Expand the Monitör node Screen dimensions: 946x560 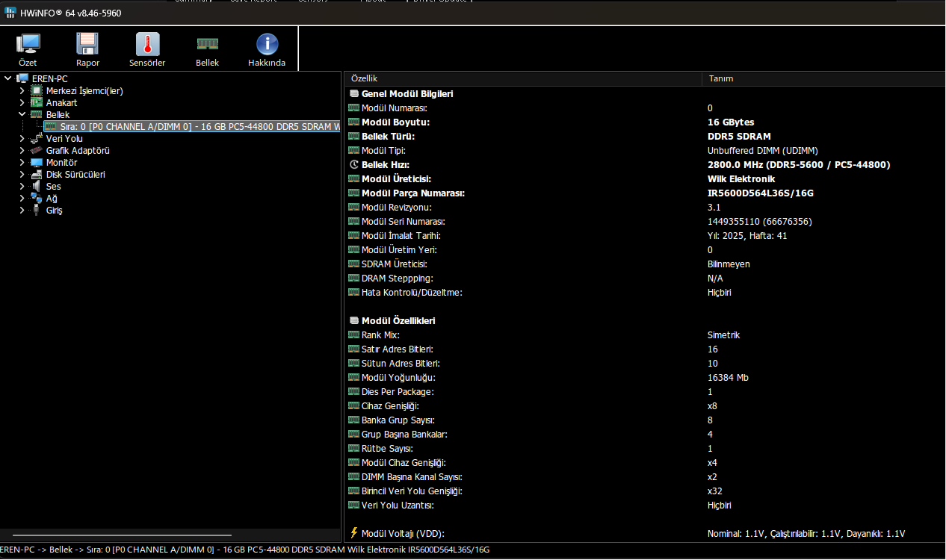point(22,162)
